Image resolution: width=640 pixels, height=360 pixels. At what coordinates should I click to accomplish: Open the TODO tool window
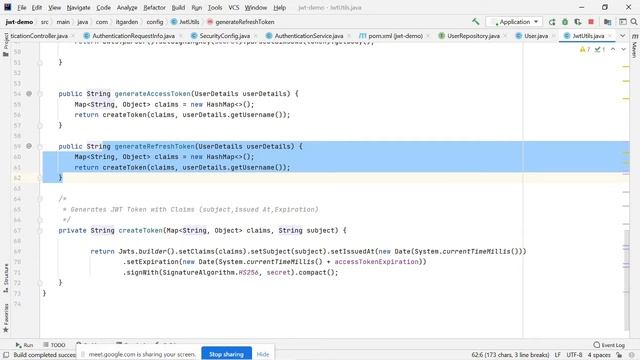coord(54,345)
